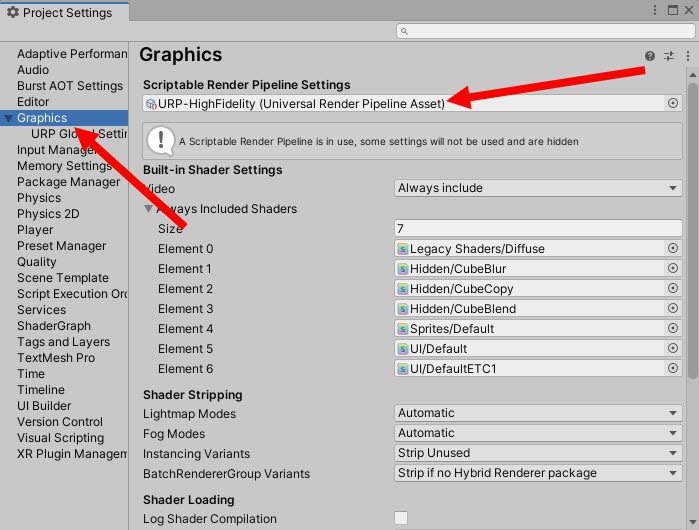The height and width of the screenshot is (530, 699).
Task: Select Tags and Layers category
Action: click(x=63, y=342)
